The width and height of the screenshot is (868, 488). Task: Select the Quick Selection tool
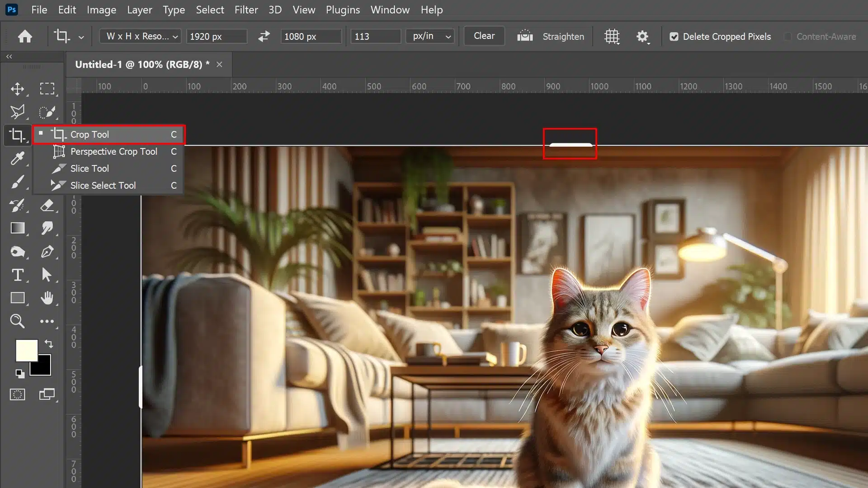click(47, 112)
